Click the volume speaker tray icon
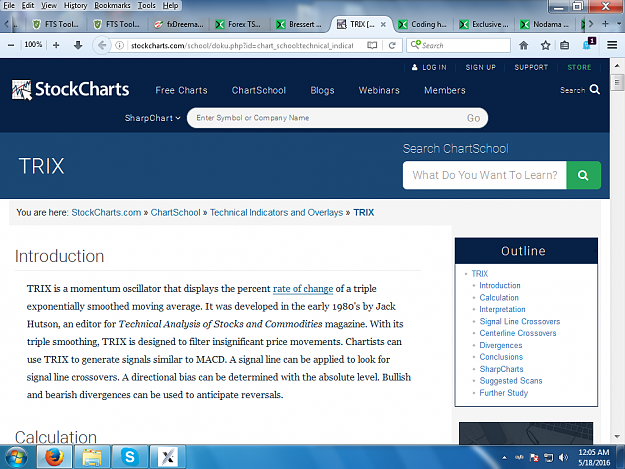 563,457
